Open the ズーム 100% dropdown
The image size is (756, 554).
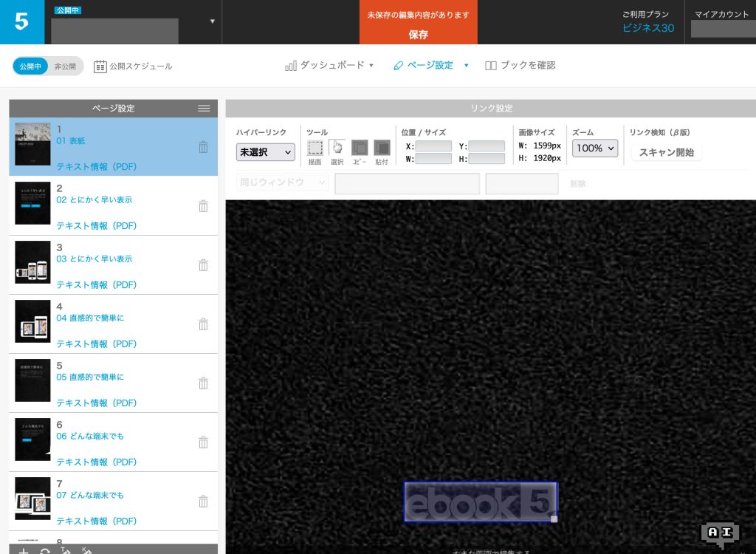click(x=594, y=148)
